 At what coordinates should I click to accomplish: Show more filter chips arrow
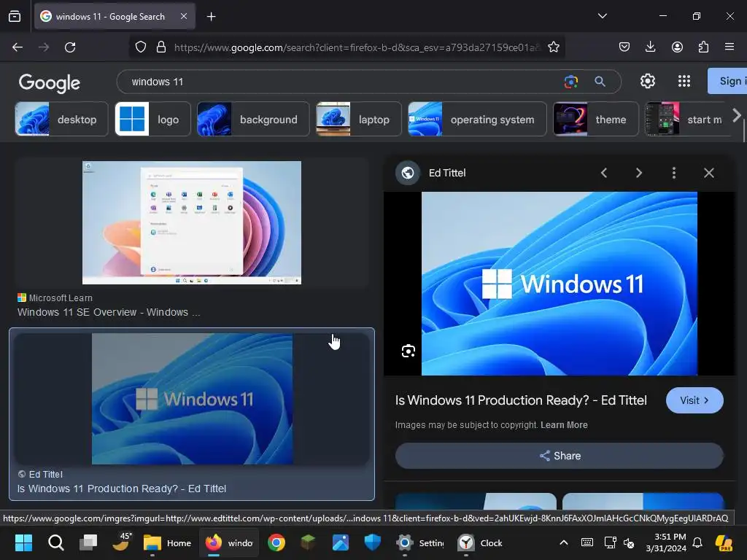737,115
